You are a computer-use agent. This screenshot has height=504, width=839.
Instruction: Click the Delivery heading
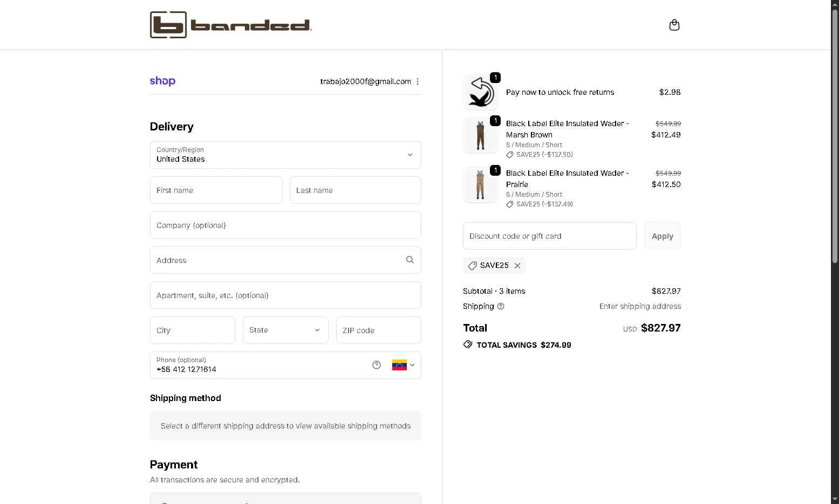click(172, 127)
